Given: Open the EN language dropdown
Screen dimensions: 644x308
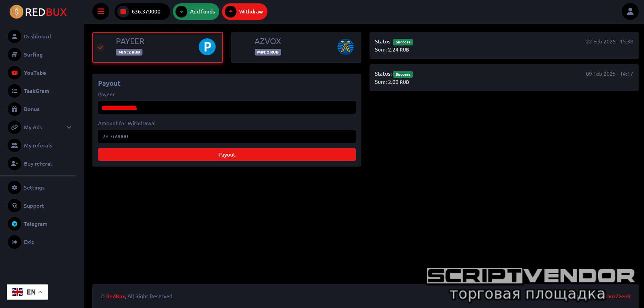Looking at the screenshot, I should (x=27, y=292).
